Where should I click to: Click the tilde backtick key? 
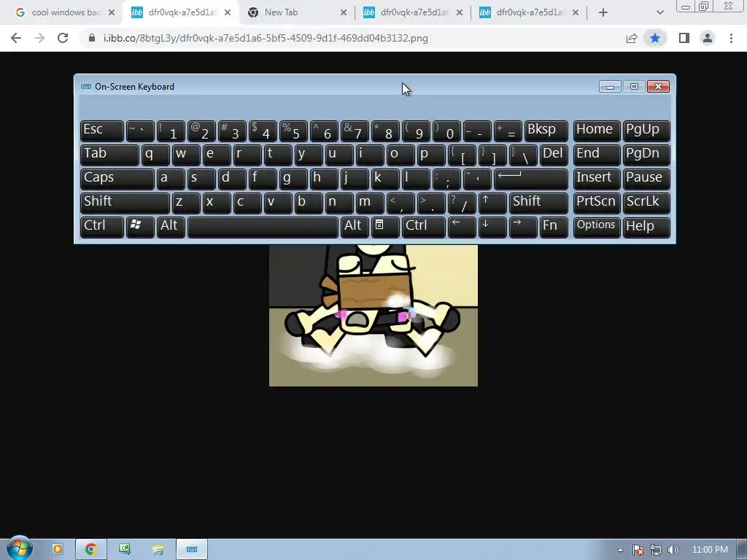click(140, 131)
